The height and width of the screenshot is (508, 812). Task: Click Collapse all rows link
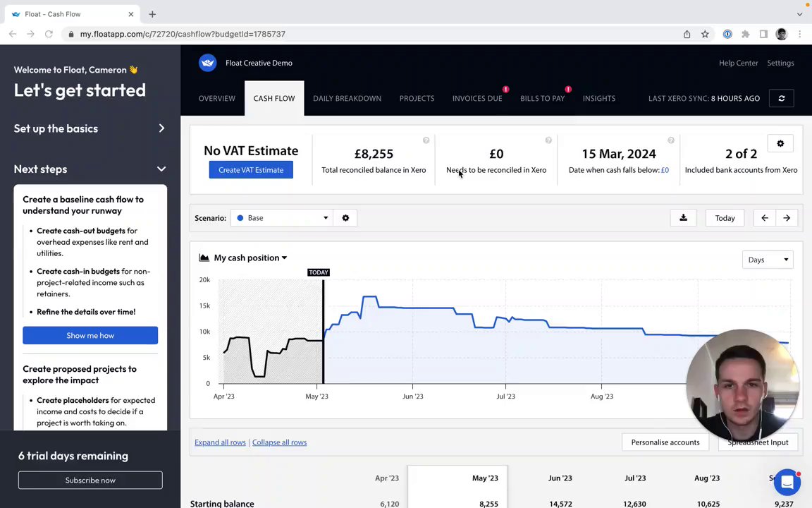pyautogui.click(x=280, y=442)
